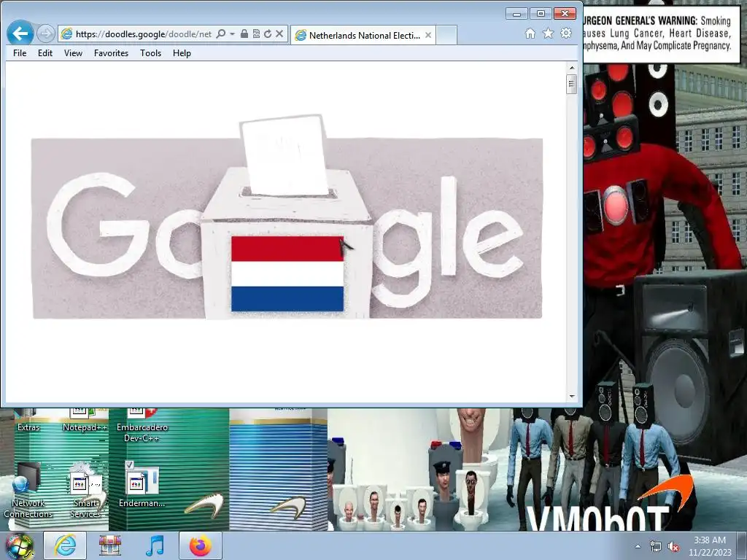Viewport: 747px width, 560px height.
Task: Launch Firefox from the taskbar
Action: [200, 545]
